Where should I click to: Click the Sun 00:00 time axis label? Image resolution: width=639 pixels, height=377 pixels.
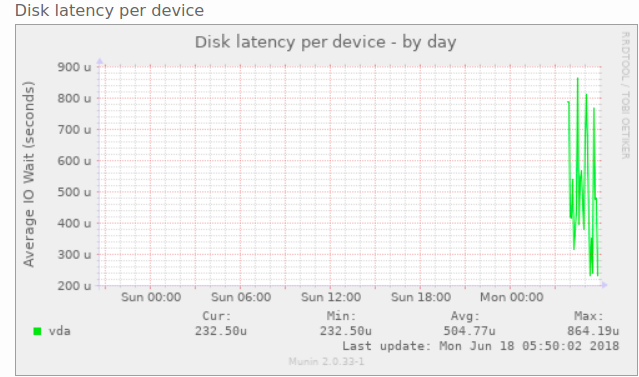pyautogui.click(x=151, y=297)
